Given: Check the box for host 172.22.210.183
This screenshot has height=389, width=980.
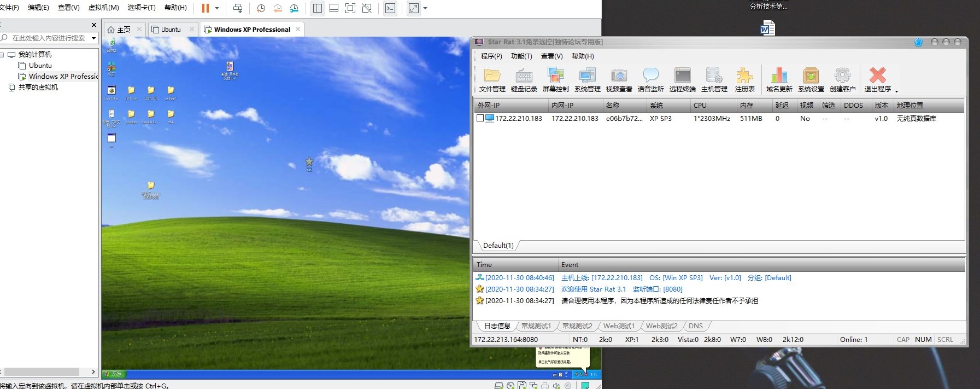Looking at the screenshot, I should point(480,118).
